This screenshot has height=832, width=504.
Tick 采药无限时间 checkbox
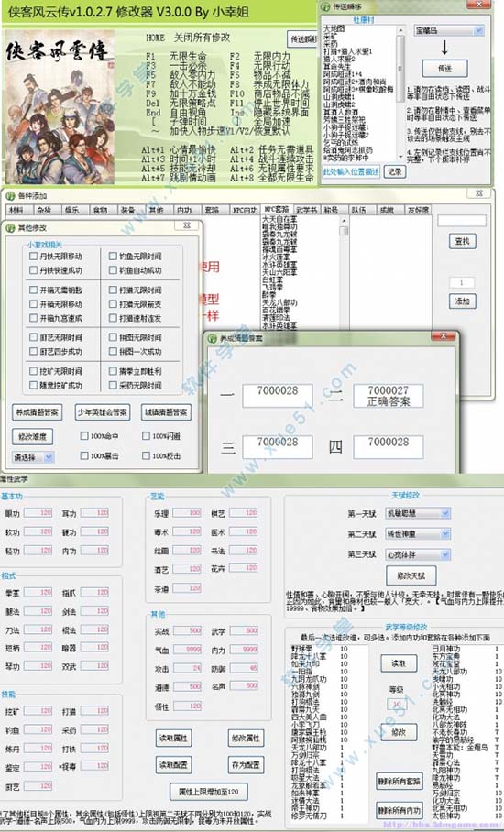[113, 385]
